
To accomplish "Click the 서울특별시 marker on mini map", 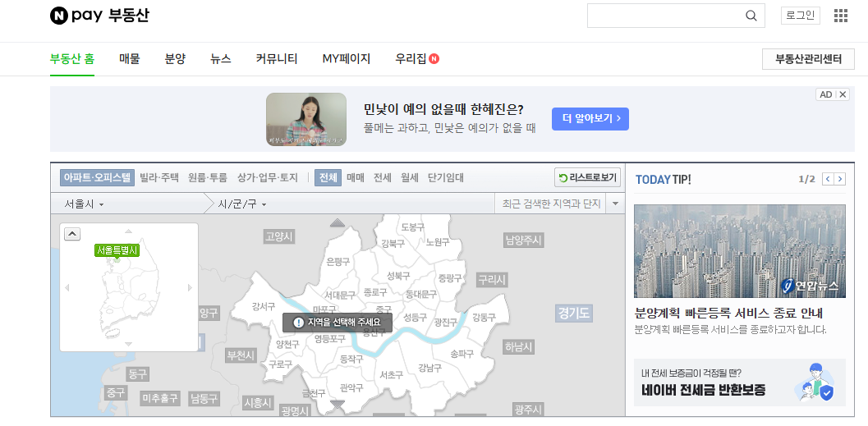I will 117,250.
